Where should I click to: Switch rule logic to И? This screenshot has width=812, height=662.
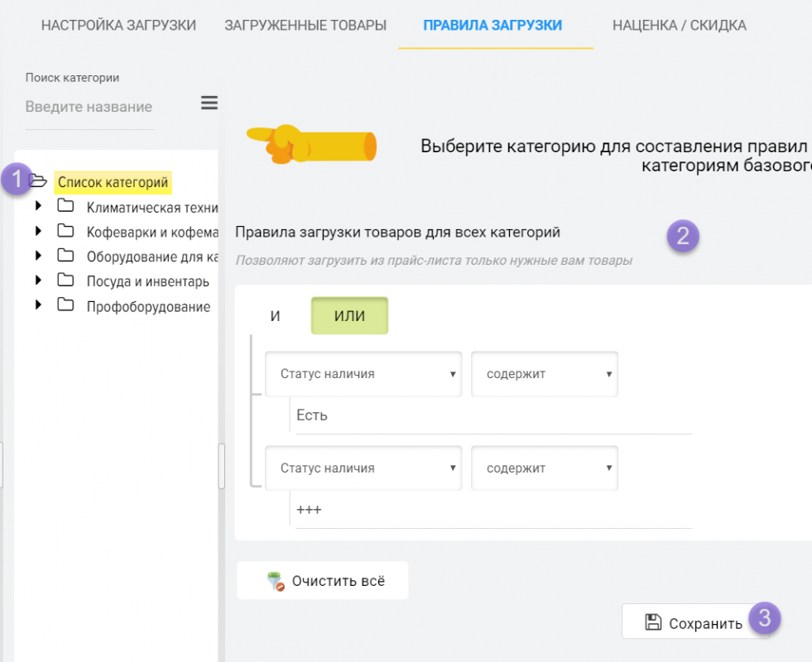click(x=276, y=316)
